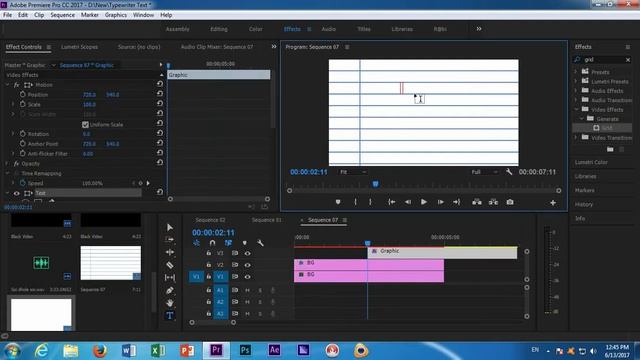This screenshot has width=640, height=360.
Task: Select the Ripple Edit tool
Action: pyautogui.click(x=170, y=252)
